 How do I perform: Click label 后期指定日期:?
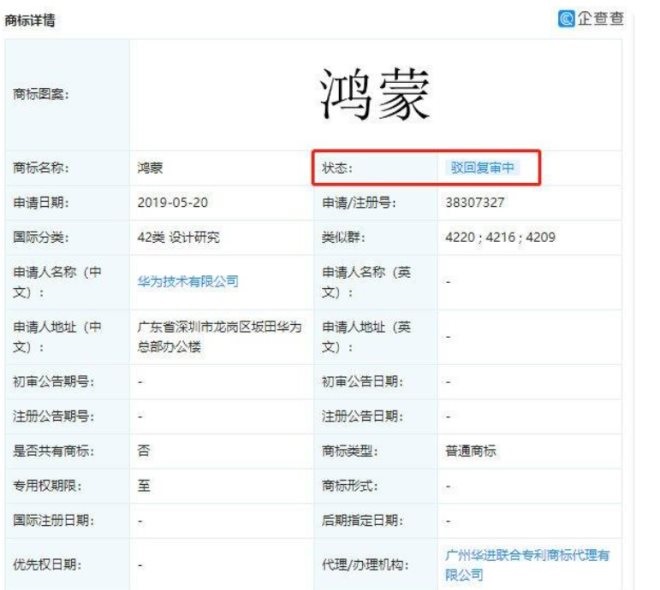point(362,521)
